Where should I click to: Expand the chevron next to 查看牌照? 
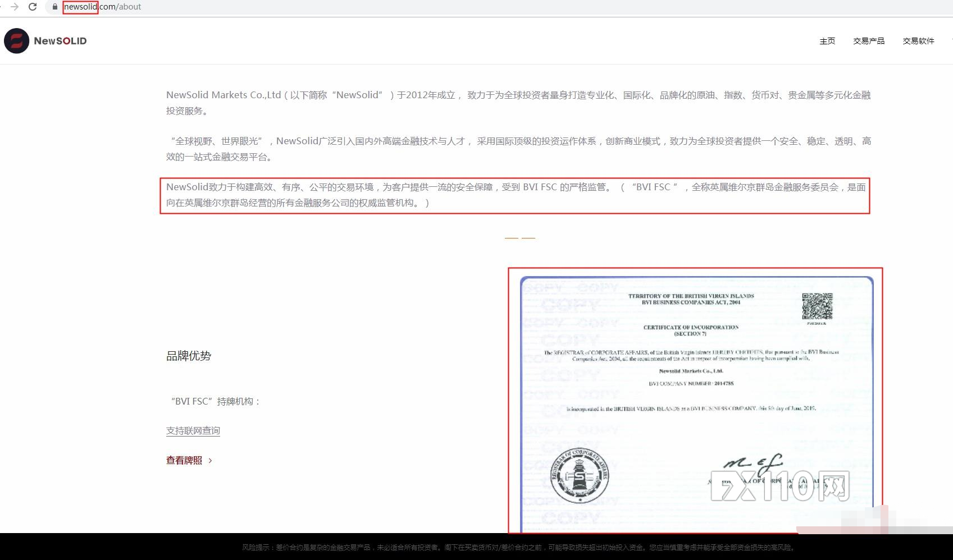[x=210, y=460]
